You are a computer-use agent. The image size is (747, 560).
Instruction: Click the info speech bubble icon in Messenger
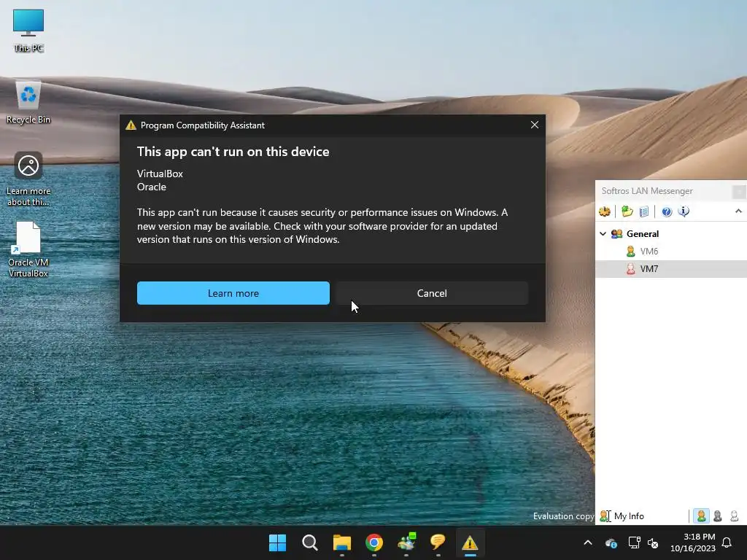click(684, 211)
